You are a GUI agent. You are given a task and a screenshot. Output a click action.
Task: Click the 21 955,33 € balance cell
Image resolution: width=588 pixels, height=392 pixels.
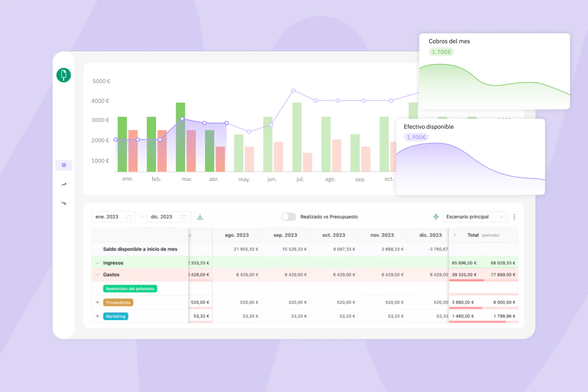tap(246, 249)
